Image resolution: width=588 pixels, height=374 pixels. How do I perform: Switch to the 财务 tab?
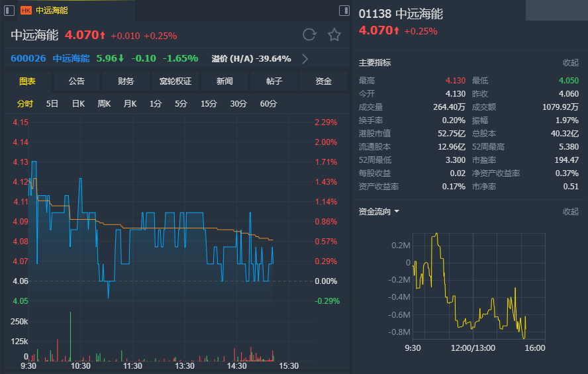coord(126,81)
